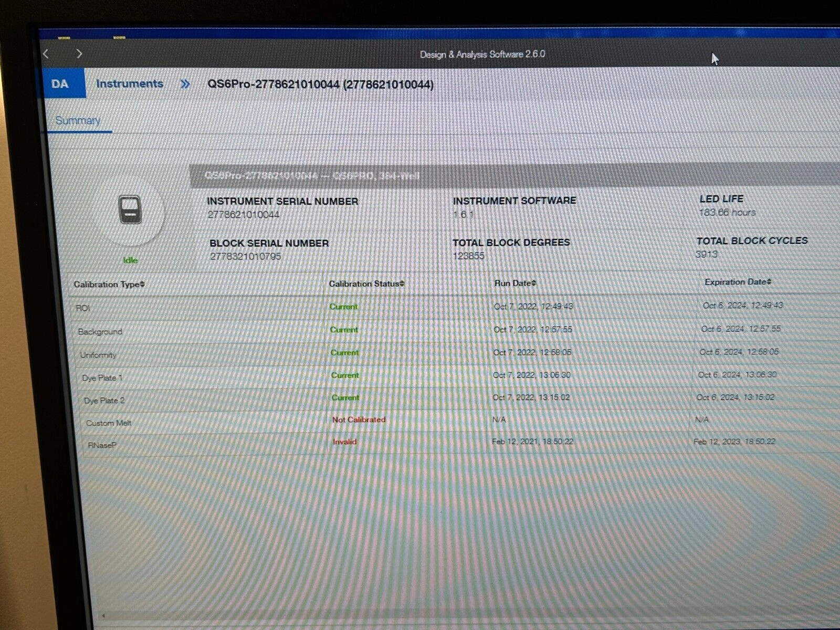Click run date Oct 7, 2022, 13:15:02
The width and height of the screenshot is (840, 630).
click(531, 397)
